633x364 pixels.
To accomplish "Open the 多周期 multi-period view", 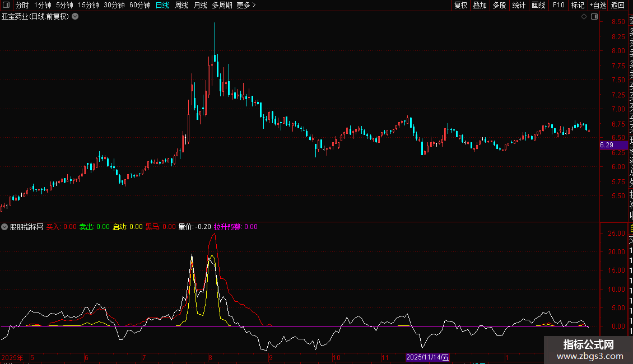I will [222, 5].
